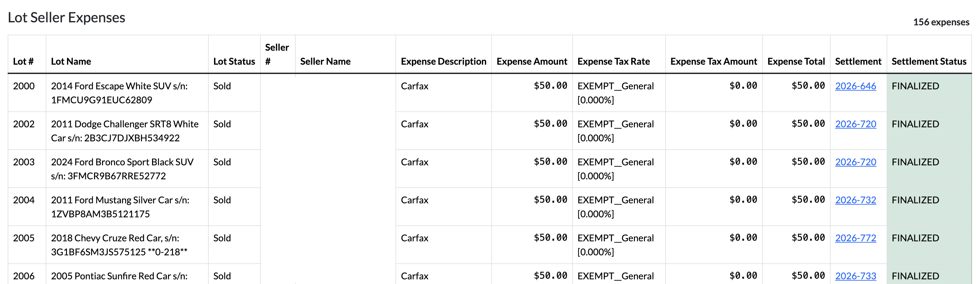The image size is (980, 284).
Task: Click the Seller Name column header
Action: 325,61
